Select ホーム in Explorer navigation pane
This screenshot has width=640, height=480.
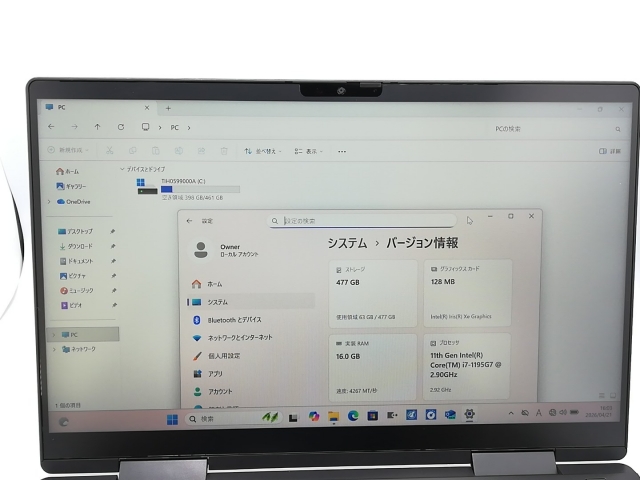click(68, 171)
